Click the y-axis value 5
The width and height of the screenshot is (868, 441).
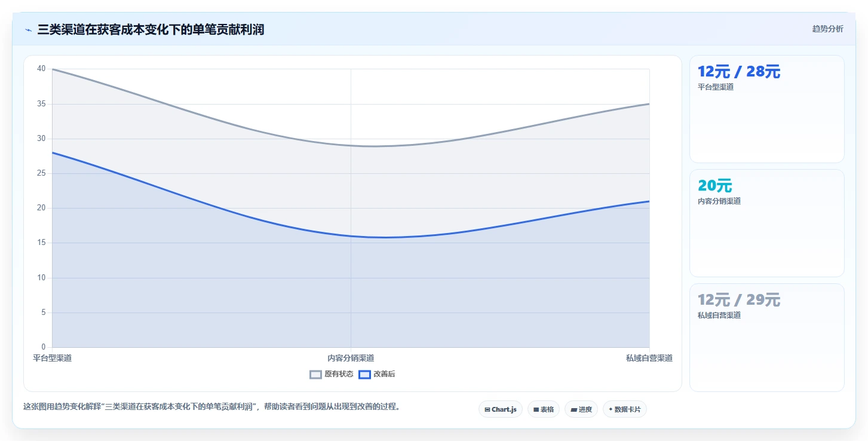(x=43, y=313)
